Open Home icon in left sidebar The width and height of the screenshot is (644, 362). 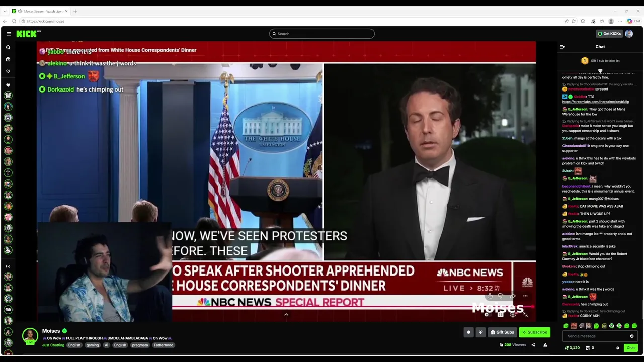tap(8, 47)
